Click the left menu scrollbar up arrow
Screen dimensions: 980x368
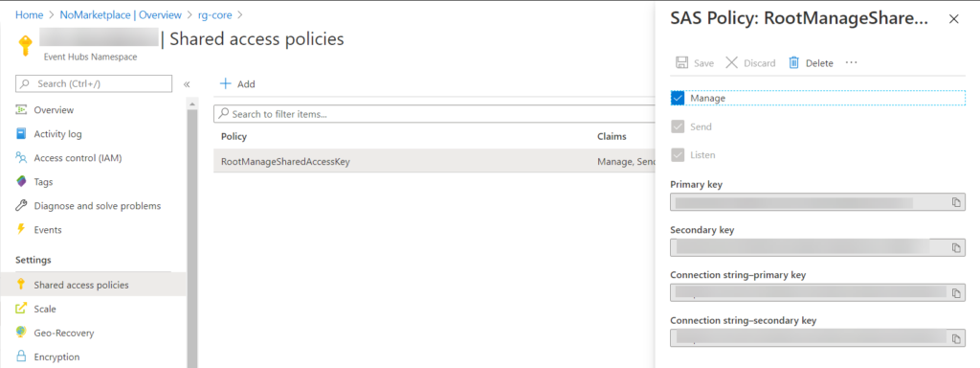pyautogui.click(x=192, y=103)
